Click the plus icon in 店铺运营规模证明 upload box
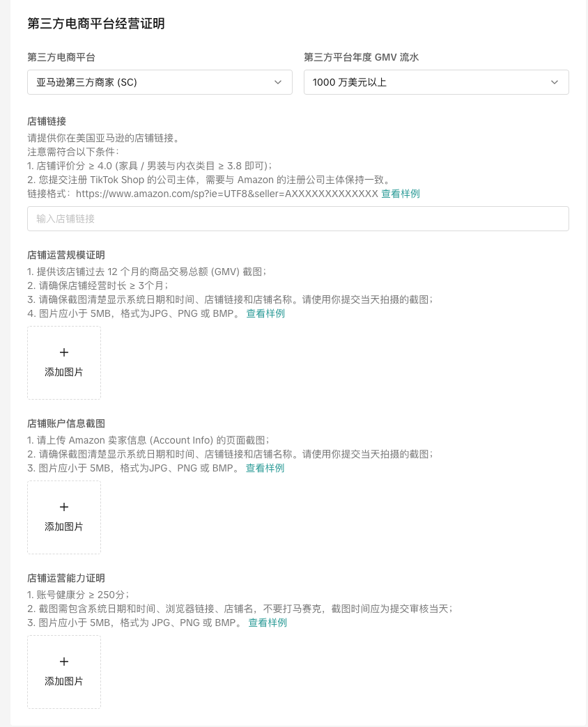The image size is (588, 727). coord(64,352)
